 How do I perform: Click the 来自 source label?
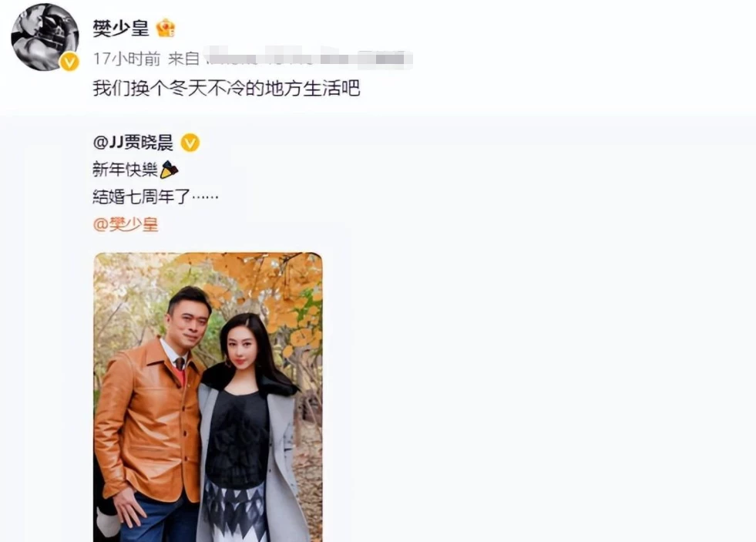click(x=183, y=59)
